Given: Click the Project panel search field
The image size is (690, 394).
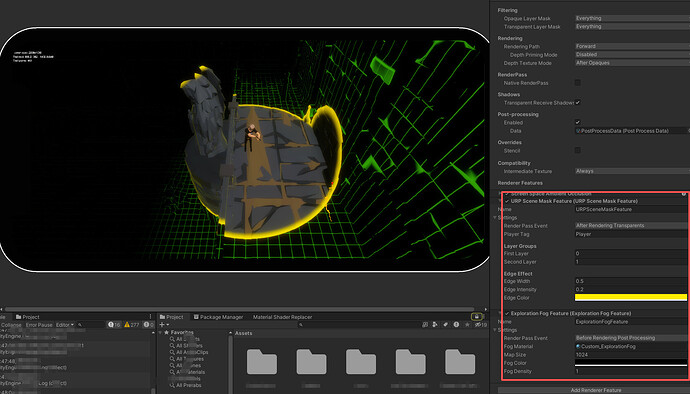Looking at the screenshot, I should click(358, 325).
